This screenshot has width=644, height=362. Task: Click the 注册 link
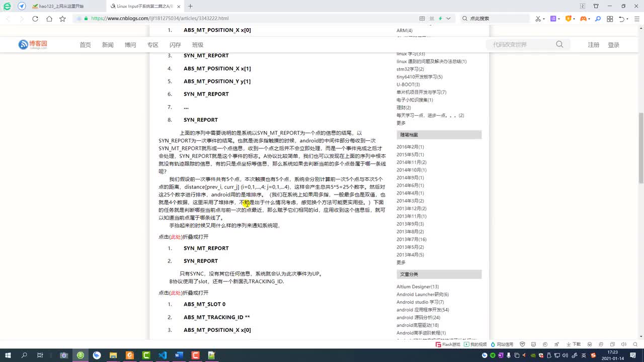pyautogui.click(x=594, y=45)
